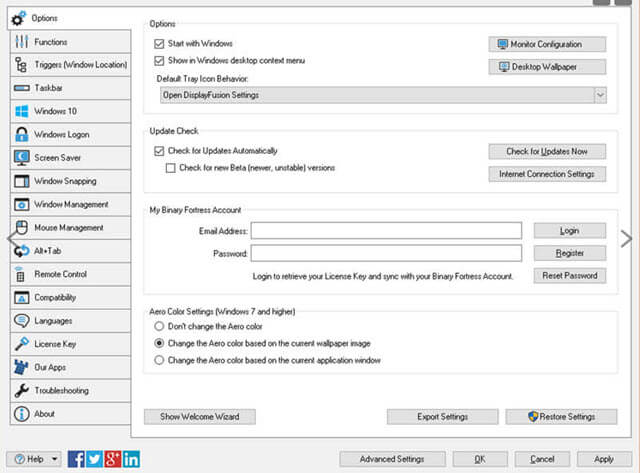Go to the Taskbar settings

coord(70,88)
